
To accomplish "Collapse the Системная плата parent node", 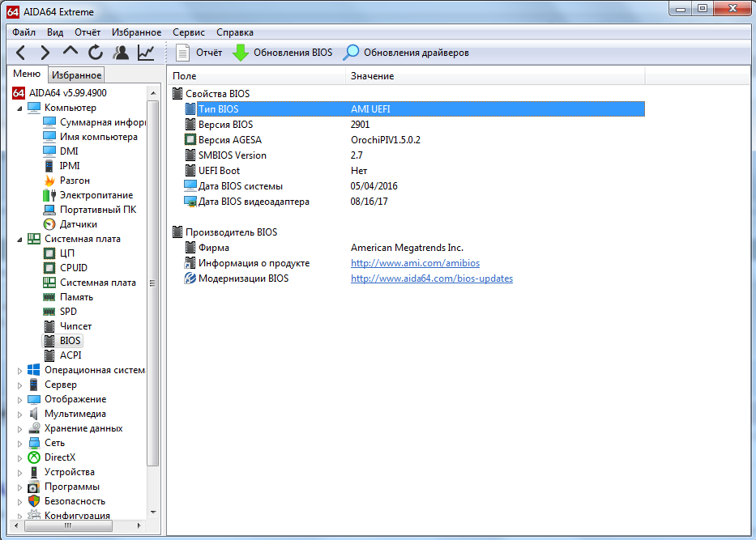I will click(x=19, y=240).
